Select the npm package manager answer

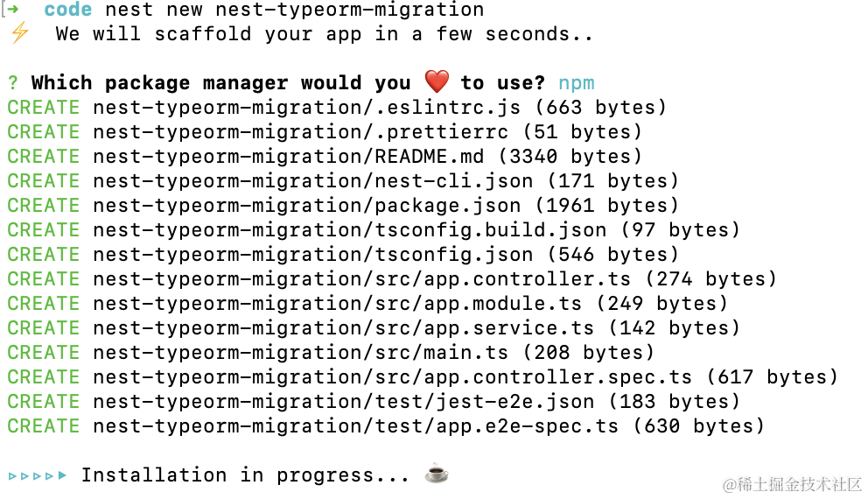click(x=576, y=83)
